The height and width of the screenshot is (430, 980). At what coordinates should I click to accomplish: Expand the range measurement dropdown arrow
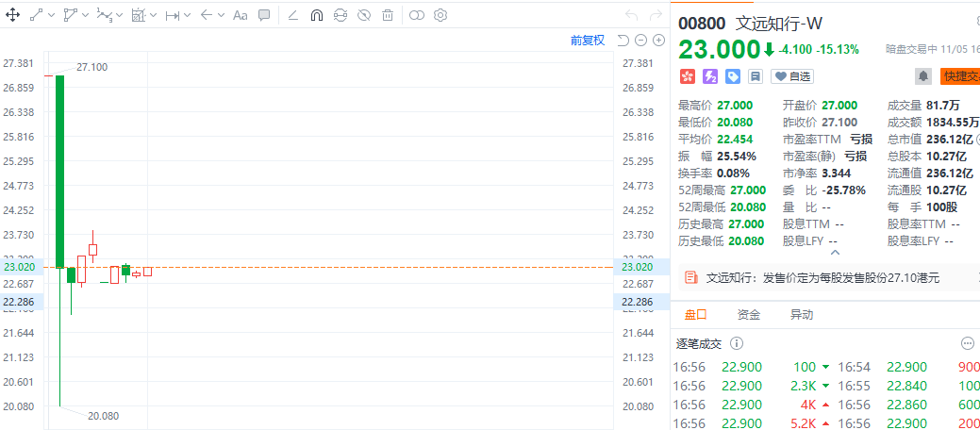[187, 16]
